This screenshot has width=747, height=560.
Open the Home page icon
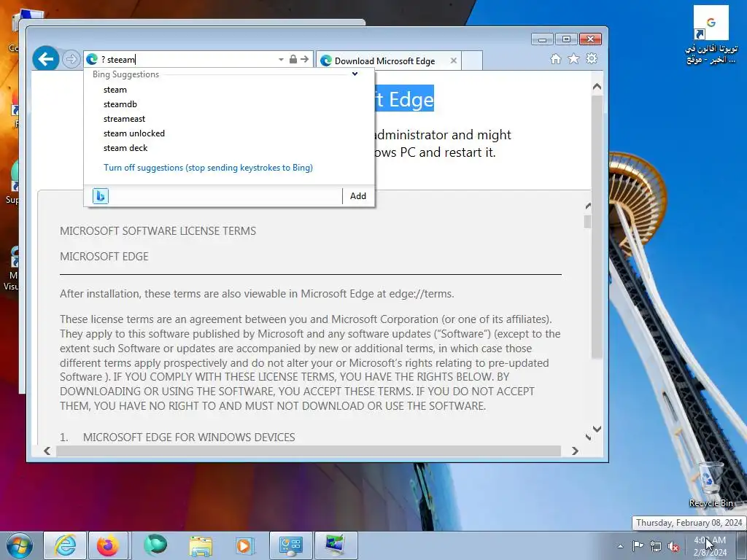click(x=555, y=58)
